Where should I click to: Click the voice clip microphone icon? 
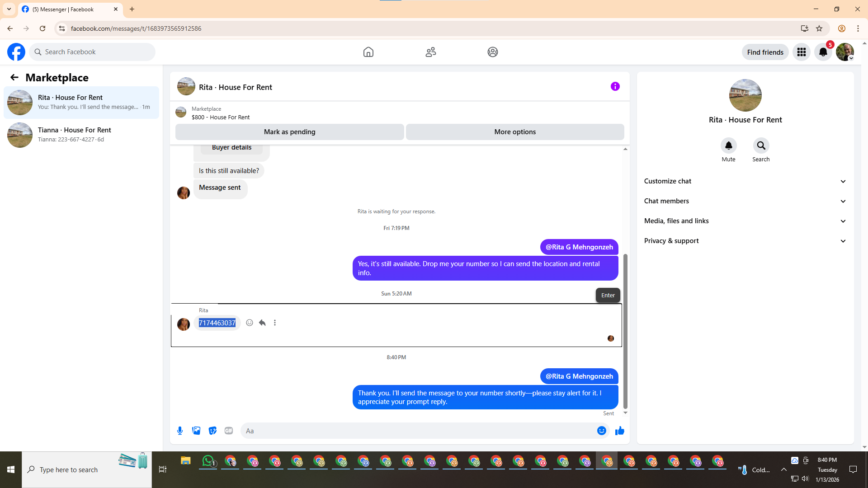tap(180, 431)
